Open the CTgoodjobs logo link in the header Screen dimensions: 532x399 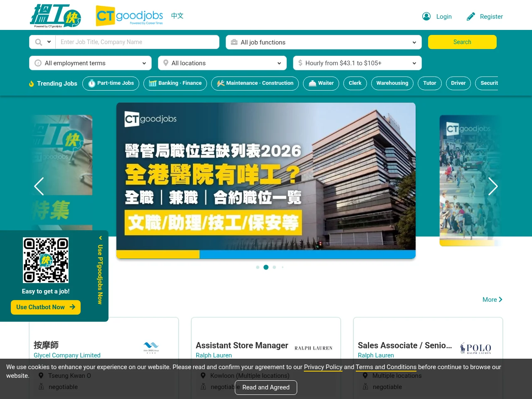129,16
